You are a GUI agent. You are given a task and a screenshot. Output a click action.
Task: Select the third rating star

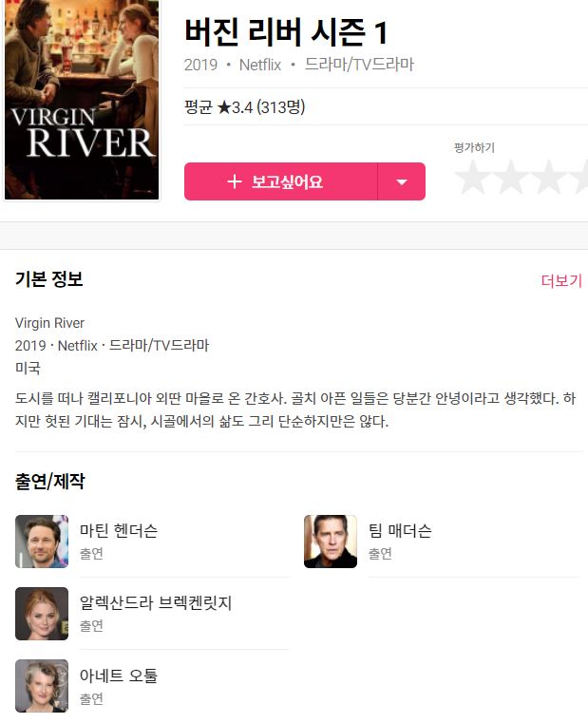click(x=548, y=177)
